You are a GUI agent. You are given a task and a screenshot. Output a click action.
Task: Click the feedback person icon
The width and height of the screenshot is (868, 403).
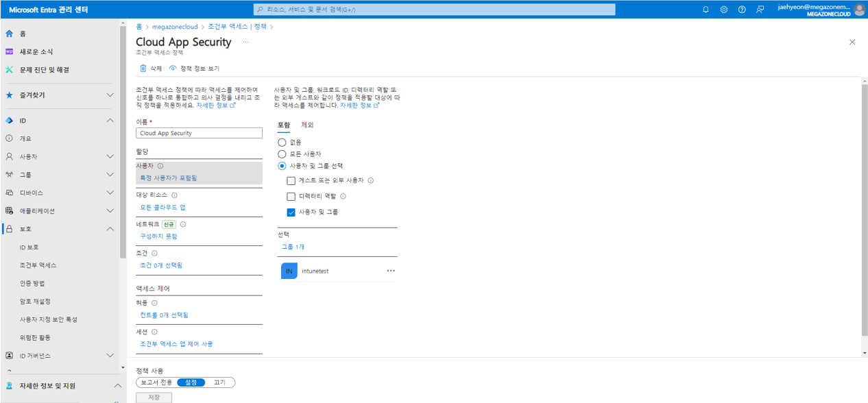(760, 10)
